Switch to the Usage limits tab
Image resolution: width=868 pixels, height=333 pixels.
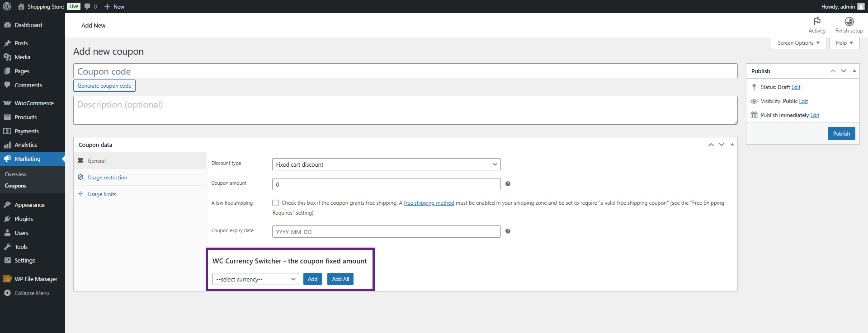tap(140, 194)
